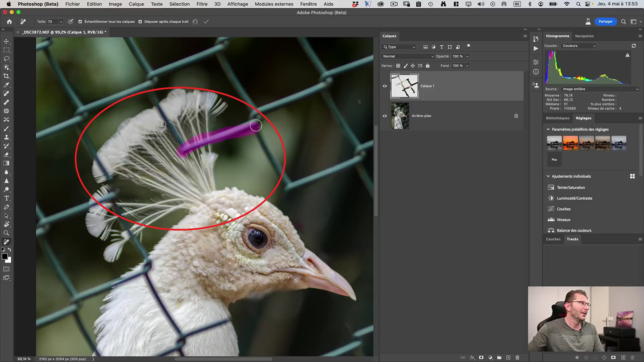The image size is (644, 362).
Task: Collapse Ajustements individuels section
Action: (x=548, y=176)
